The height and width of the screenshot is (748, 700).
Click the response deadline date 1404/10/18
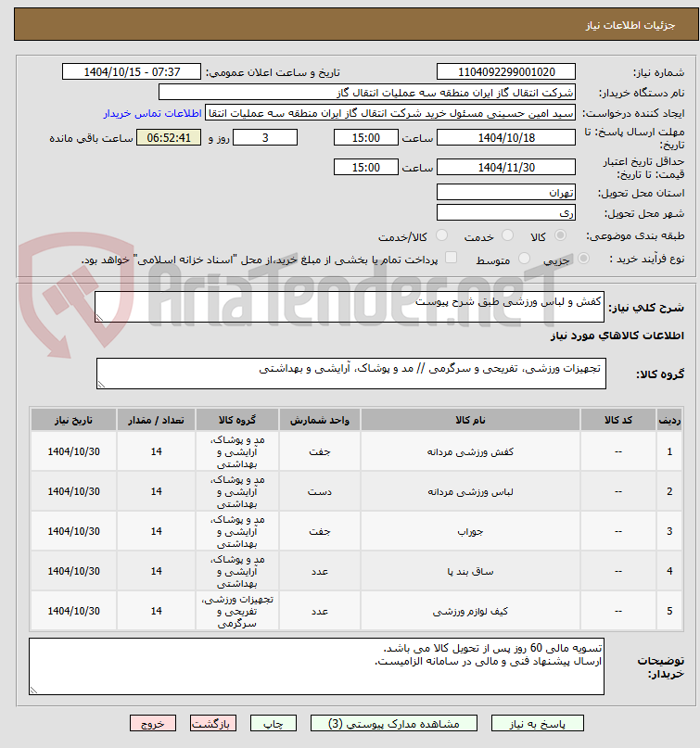click(x=506, y=138)
